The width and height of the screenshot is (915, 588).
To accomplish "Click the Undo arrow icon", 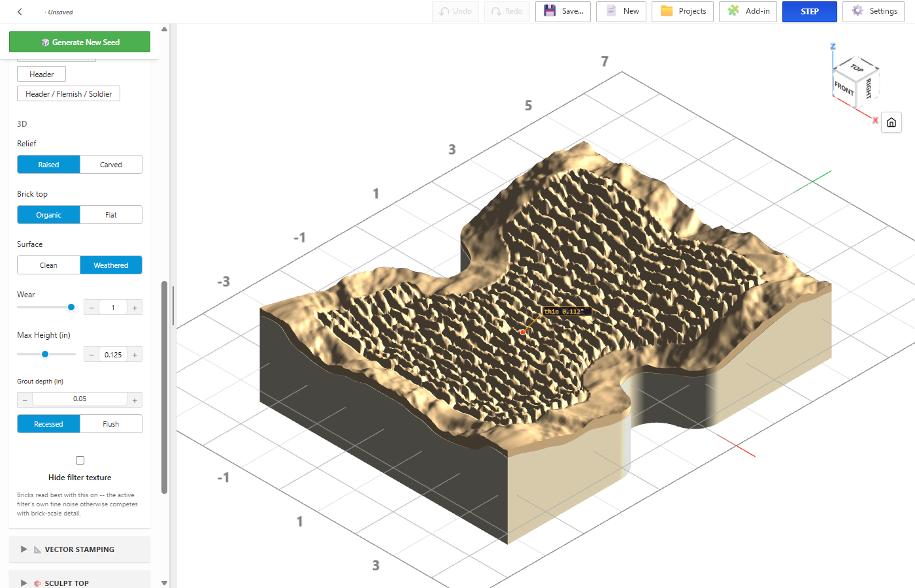I will pos(444,12).
